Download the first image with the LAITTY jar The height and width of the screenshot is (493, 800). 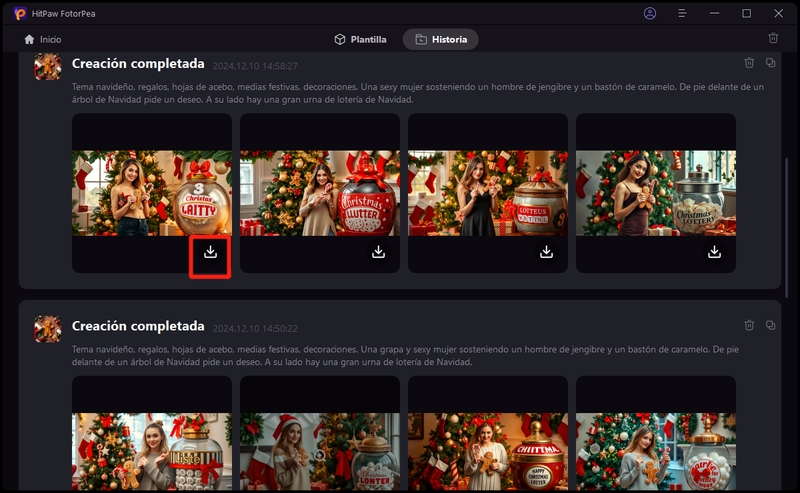click(210, 252)
